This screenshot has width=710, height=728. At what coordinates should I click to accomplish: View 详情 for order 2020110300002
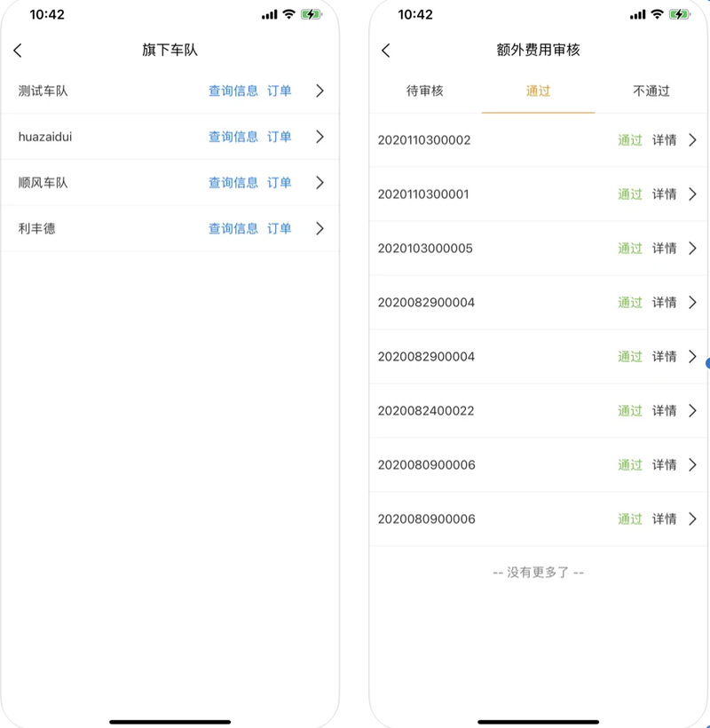[664, 139]
